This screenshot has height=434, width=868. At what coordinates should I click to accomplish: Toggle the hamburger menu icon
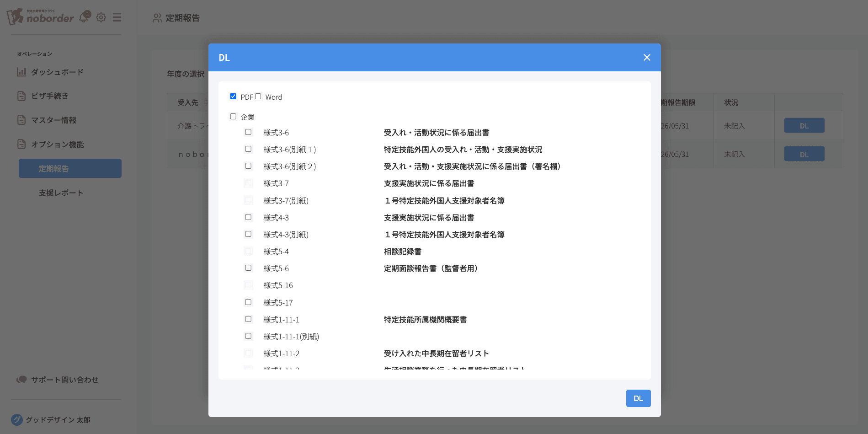[117, 17]
